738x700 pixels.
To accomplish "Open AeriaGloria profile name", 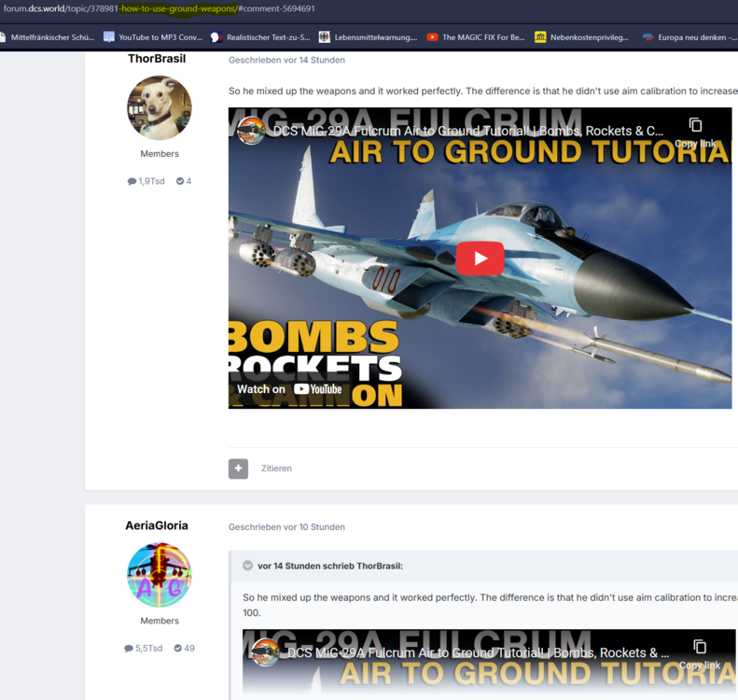I will [x=157, y=525].
